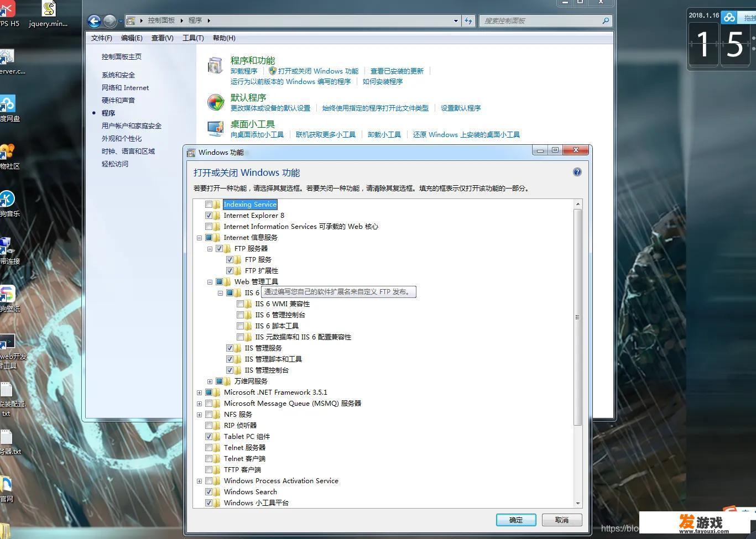Click the scroll-down arrow of features list
Viewport: 756px width, 539px height.
tap(578, 504)
